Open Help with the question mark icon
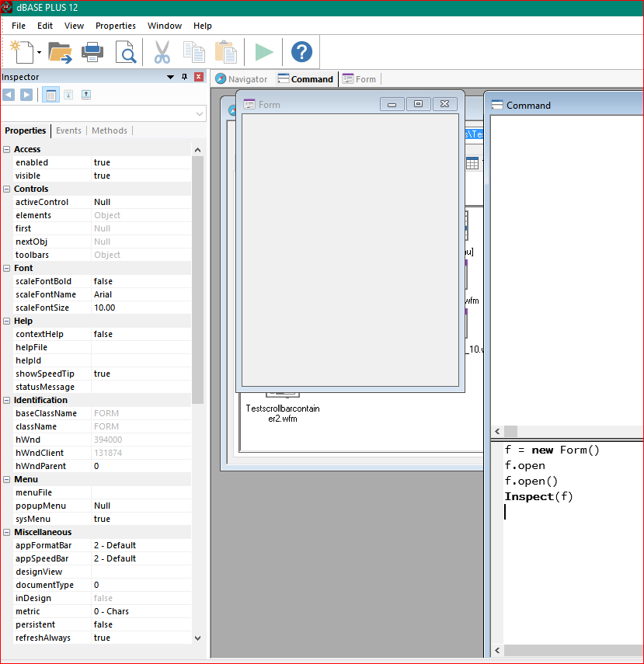Image resolution: width=644 pixels, height=664 pixels. click(301, 52)
